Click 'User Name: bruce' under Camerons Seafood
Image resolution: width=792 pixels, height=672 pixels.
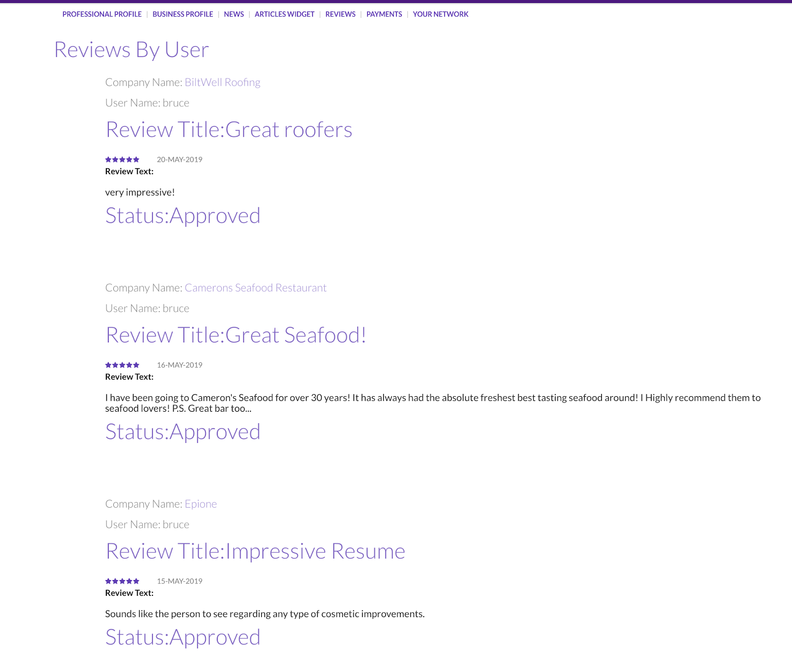click(147, 308)
